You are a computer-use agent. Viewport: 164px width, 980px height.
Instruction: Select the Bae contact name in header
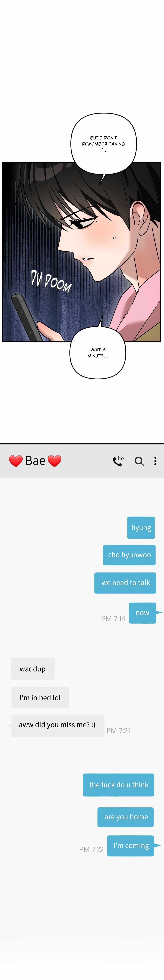(35, 461)
